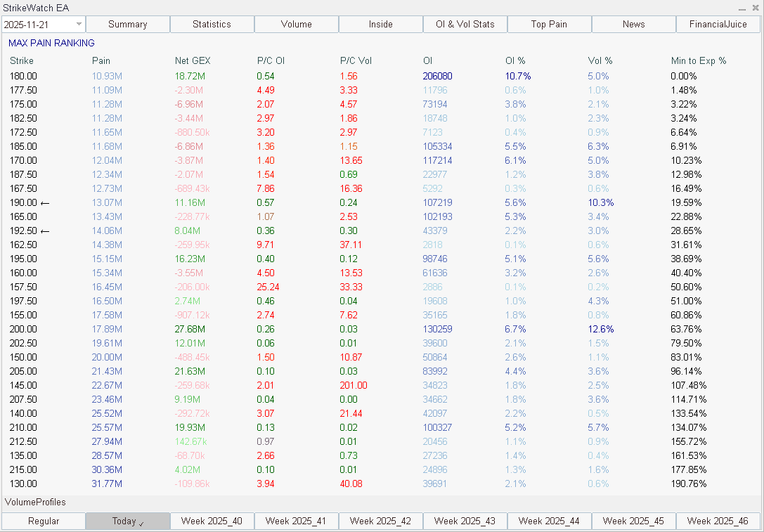Select the Today volume profile
The height and width of the screenshot is (532, 764).
tap(127, 521)
